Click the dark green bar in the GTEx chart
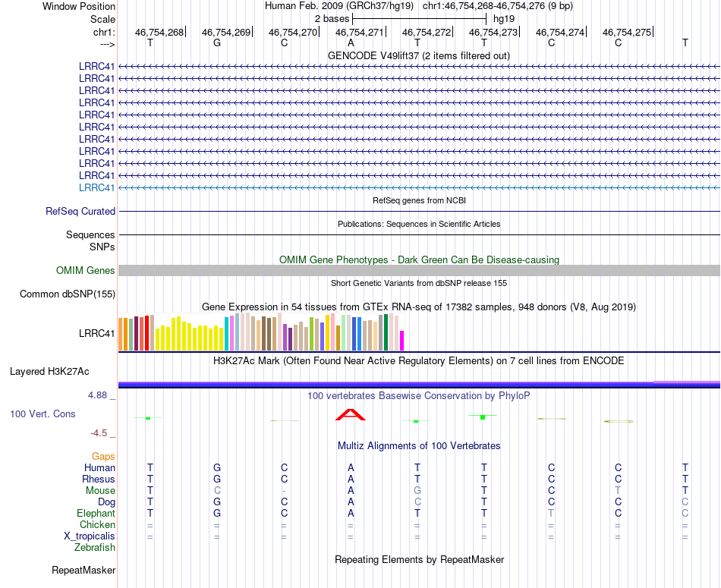 pos(386,332)
